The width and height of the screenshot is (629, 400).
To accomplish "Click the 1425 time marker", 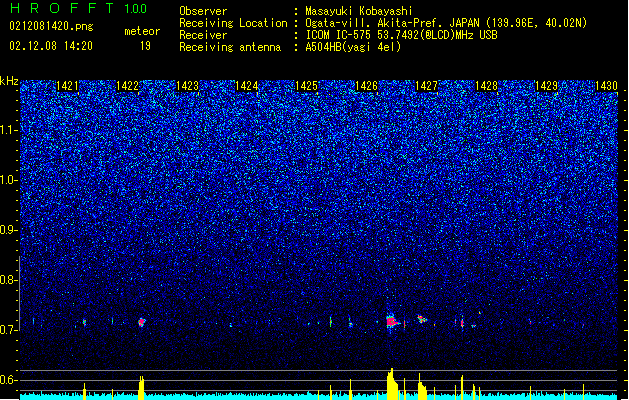I will click(306, 86).
